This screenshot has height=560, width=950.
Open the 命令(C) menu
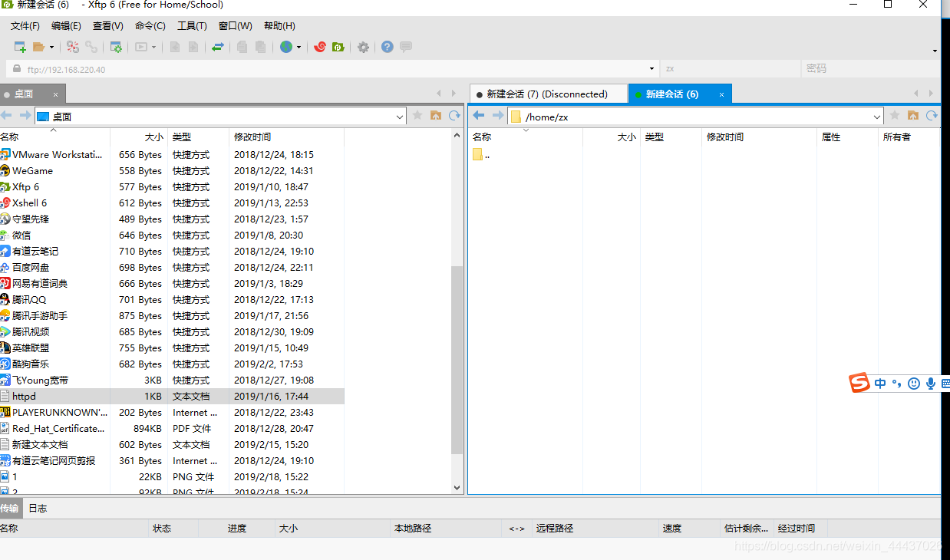coord(150,25)
